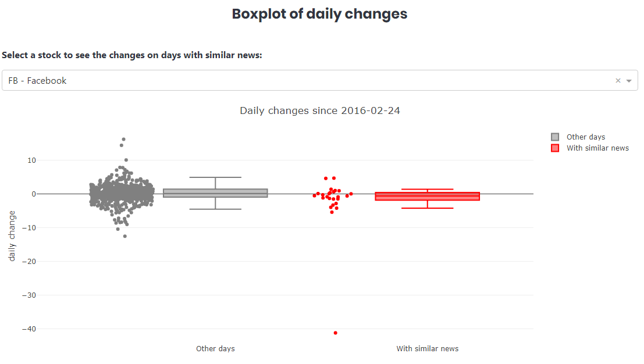Screen dimensions: 644x364
Task: Expand the stock dropdown arrow
Action: click(629, 81)
